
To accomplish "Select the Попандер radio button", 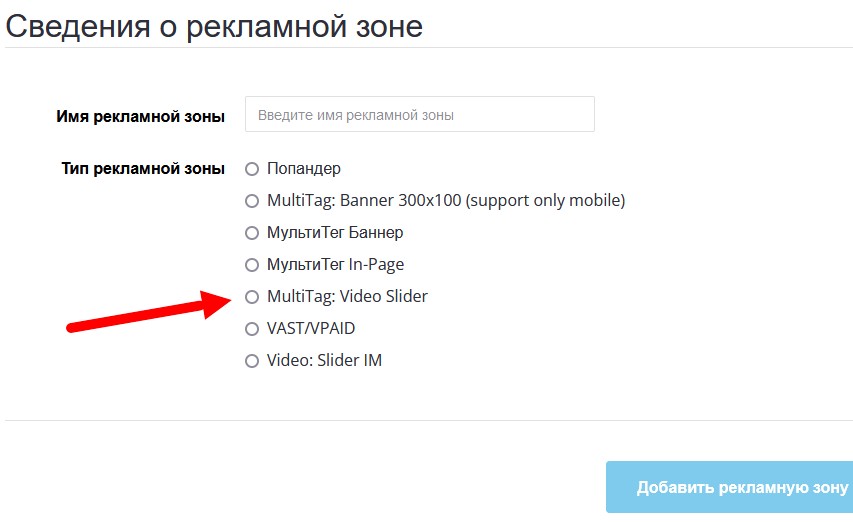I will click(x=252, y=169).
